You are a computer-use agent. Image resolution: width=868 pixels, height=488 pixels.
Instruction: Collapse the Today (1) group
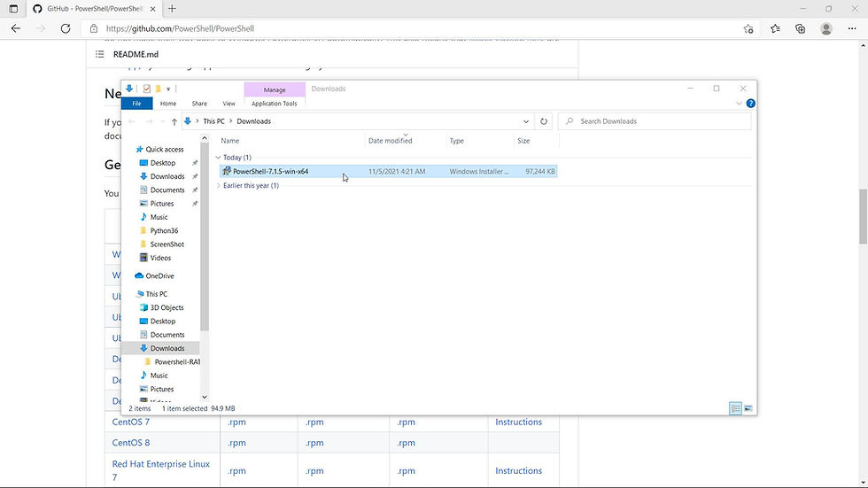[218, 158]
